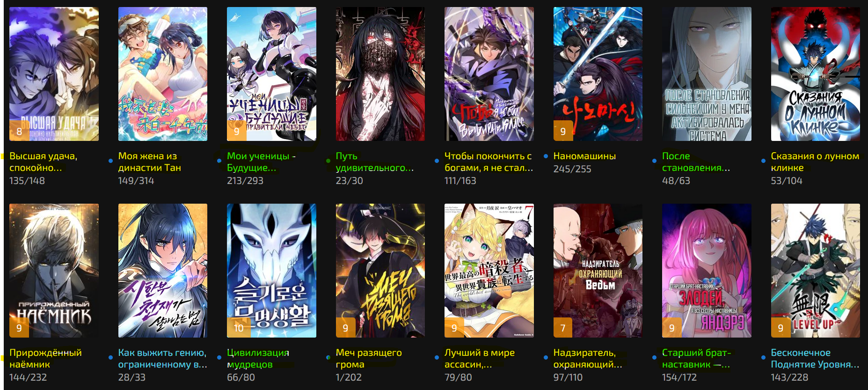Click the rating badge 10 on Цивилизация мудрецов cover
Viewport: 868px width, 390px height.
(239, 328)
